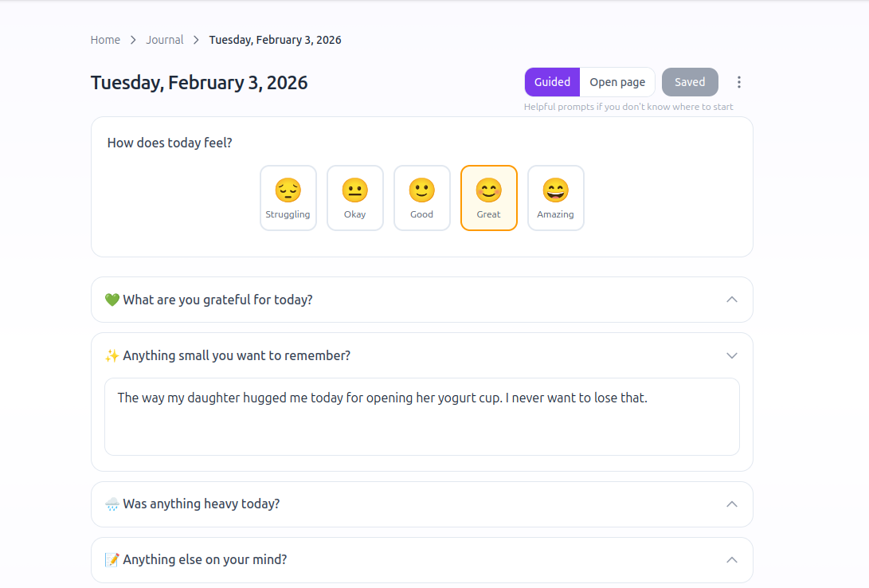
Task: Select the Okay mood
Action: point(355,198)
